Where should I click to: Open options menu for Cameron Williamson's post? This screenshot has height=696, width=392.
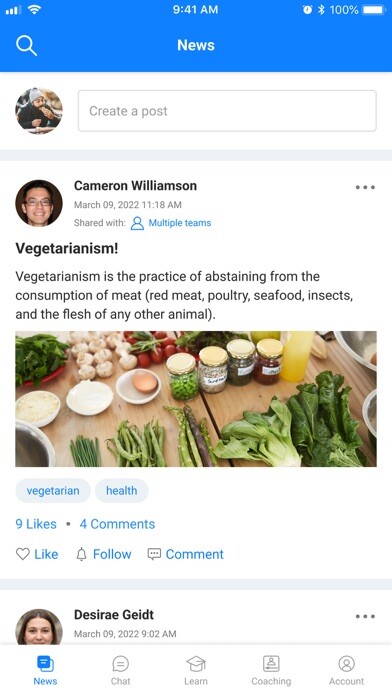point(365,187)
